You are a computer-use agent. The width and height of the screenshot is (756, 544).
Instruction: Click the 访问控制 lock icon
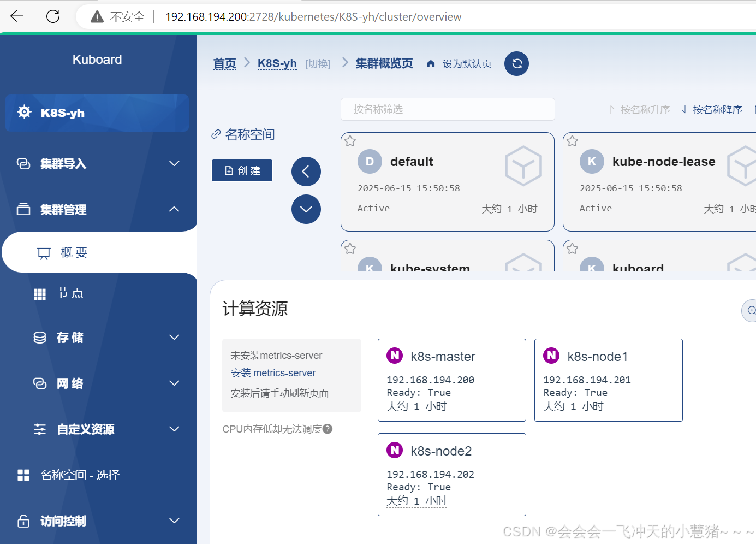click(23, 521)
